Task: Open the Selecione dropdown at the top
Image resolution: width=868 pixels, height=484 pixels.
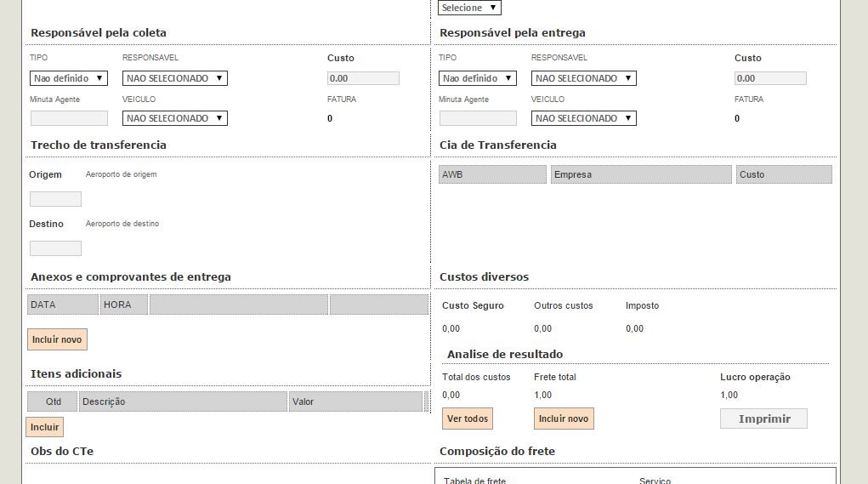Action: [x=469, y=8]
